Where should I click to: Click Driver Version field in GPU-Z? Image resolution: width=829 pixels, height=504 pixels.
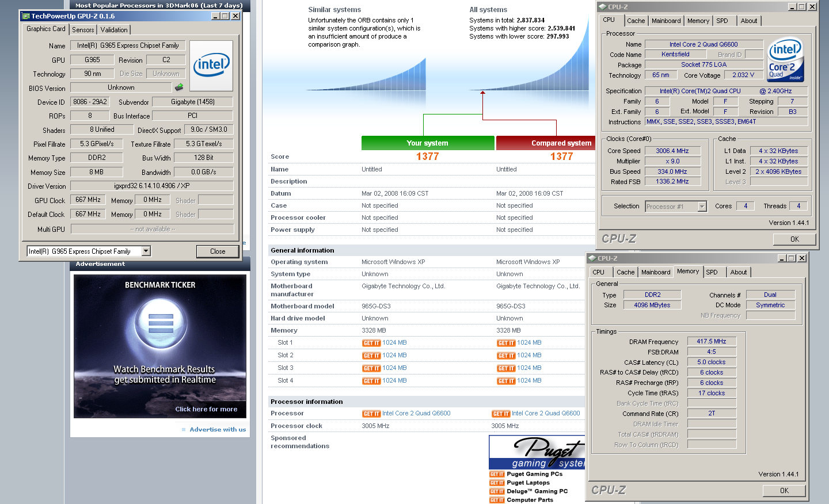point(152,186)
